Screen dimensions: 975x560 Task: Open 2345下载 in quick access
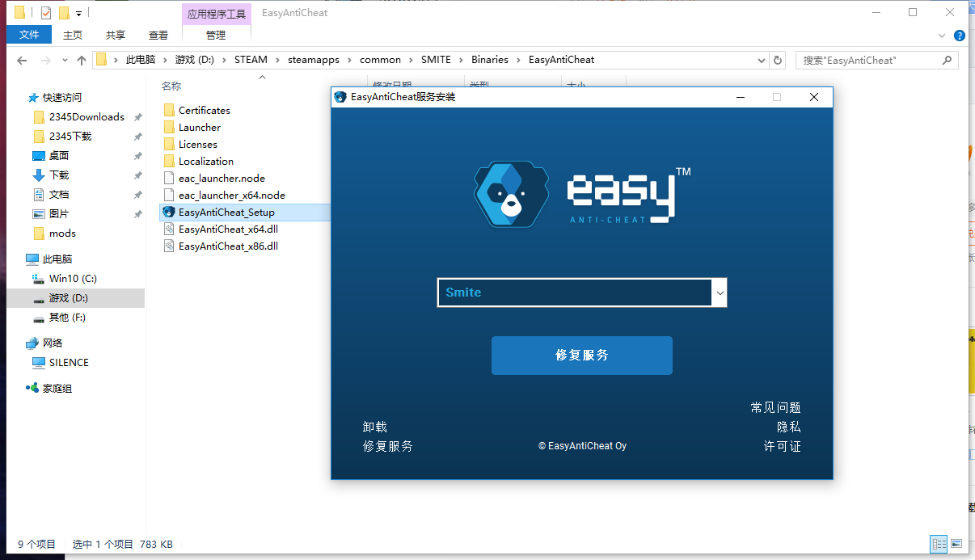tap(70, 137)
